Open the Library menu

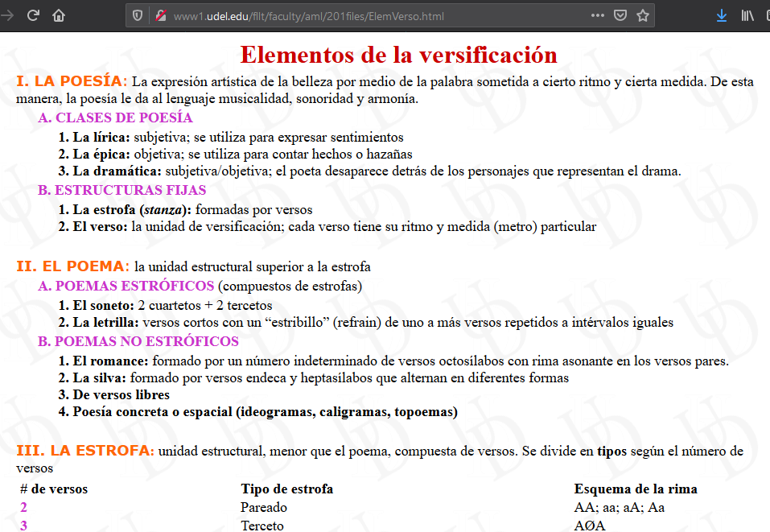747,15
